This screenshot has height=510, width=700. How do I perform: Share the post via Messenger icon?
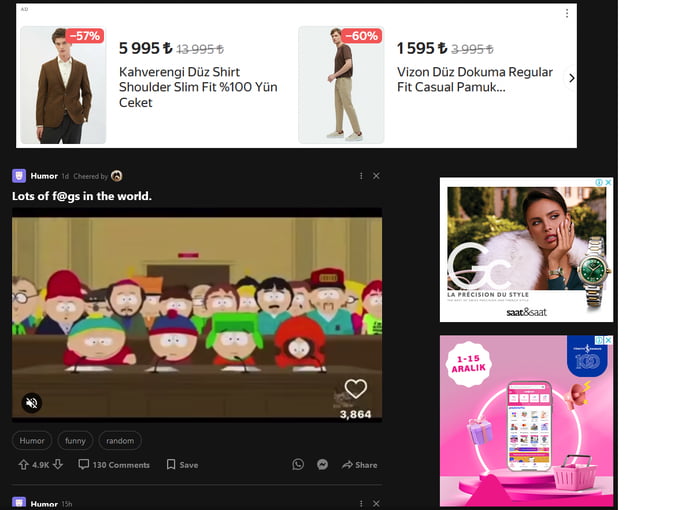322,465
